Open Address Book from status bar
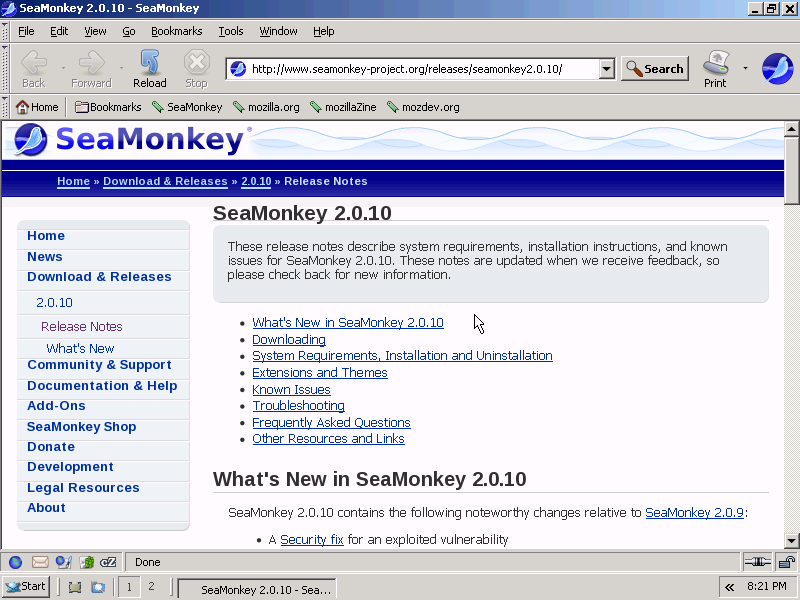 [x=87, y=562]
